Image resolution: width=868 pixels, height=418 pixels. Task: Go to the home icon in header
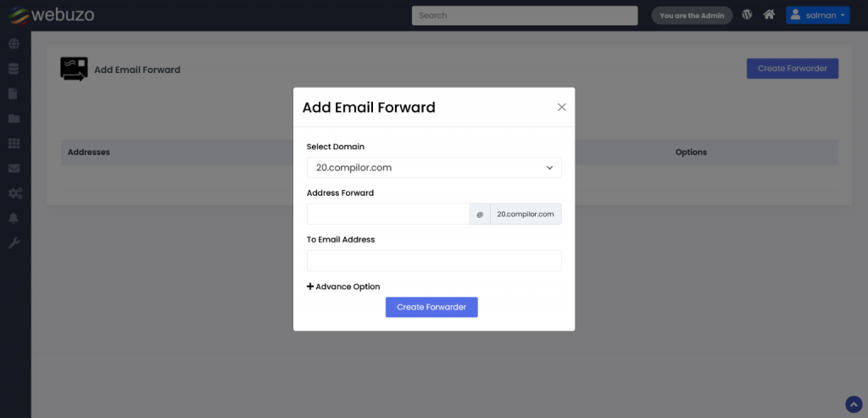[769, 14]
